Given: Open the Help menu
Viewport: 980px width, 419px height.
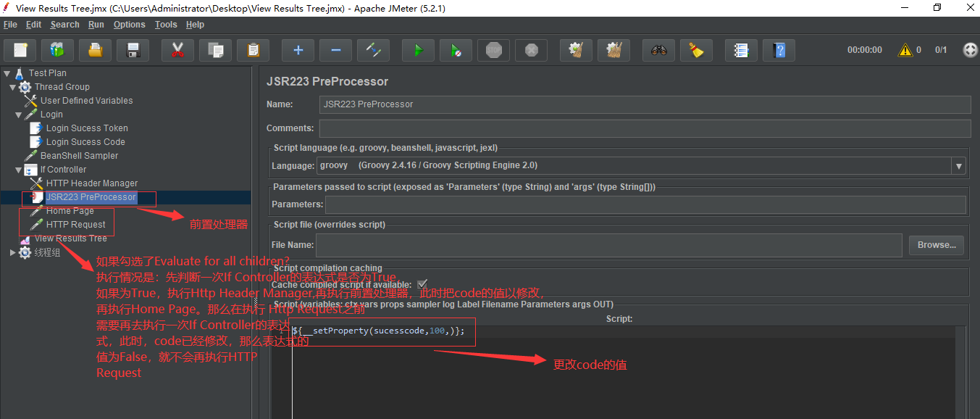Looking at the screenshot, I should point(195,25).
